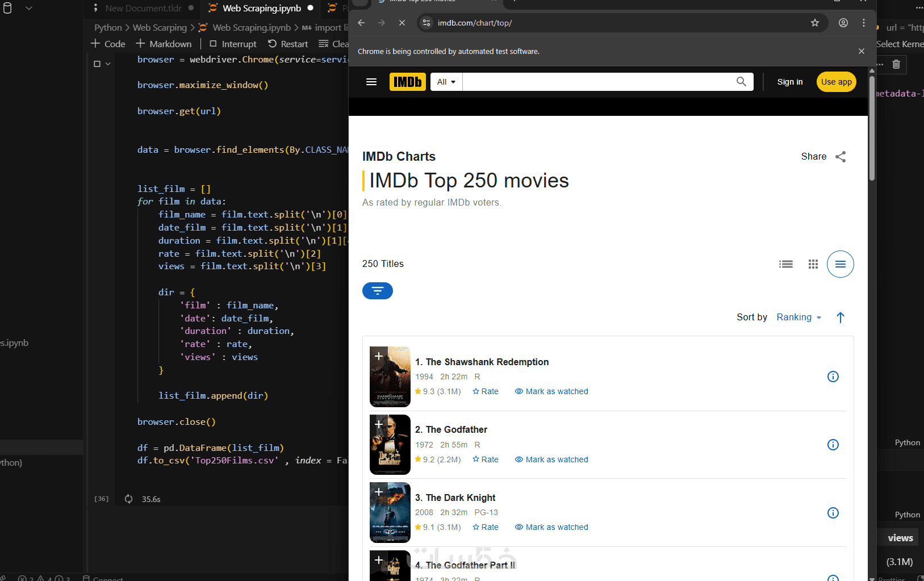Open The Godfather Part II title link
The height and width of the screenshot is (581, 924).
tap(465, 565)
